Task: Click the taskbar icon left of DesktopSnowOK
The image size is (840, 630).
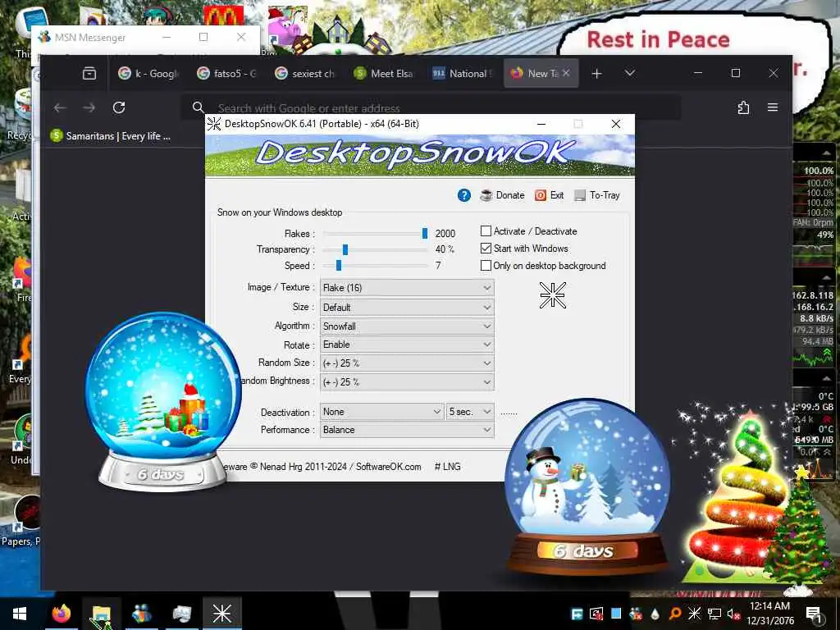Action: pyautogui.click(x=181, y=614)
